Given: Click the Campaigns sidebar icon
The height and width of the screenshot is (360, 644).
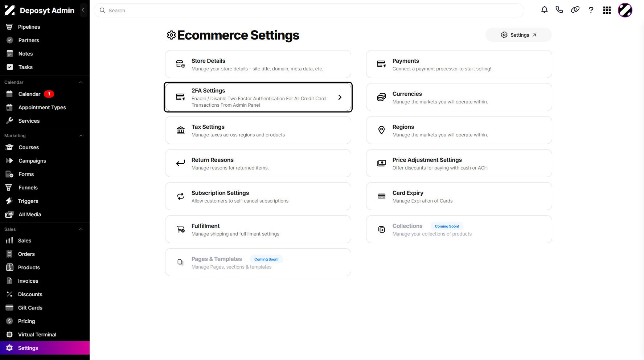Looking at the screenshot, I should tap(9, 161).
